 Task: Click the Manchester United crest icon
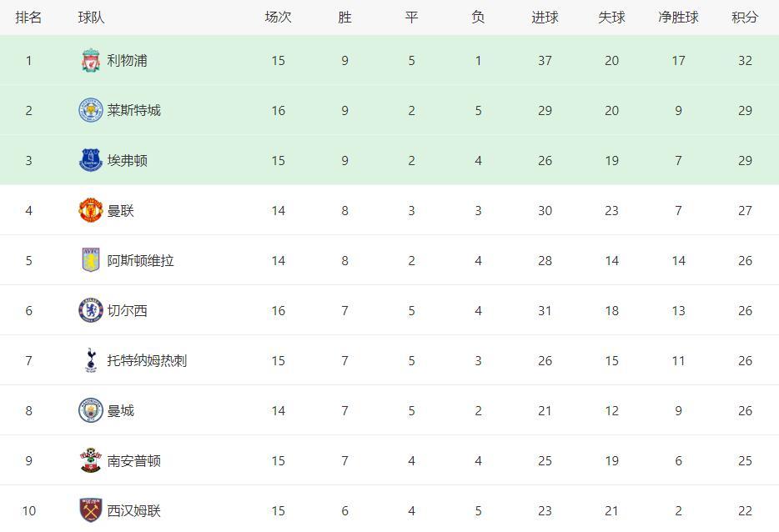pyautogui.click(x=91, y=210)
